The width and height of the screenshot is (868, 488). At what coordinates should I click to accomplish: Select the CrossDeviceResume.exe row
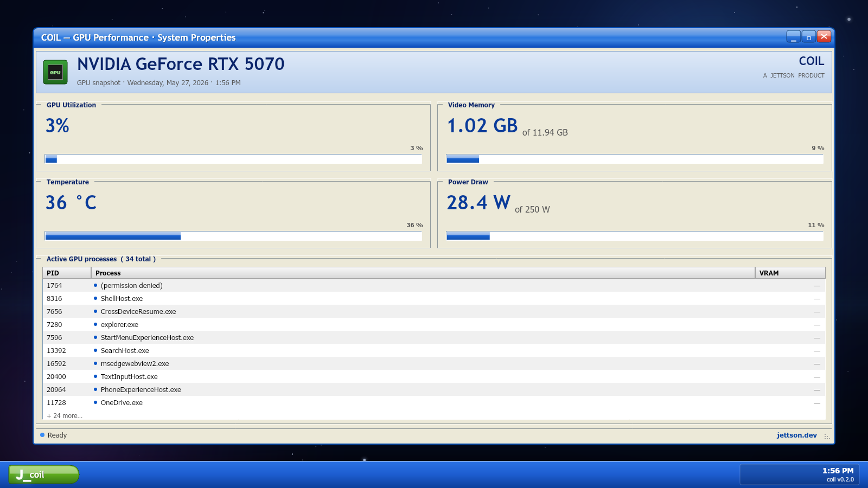(x=434, y=311)
